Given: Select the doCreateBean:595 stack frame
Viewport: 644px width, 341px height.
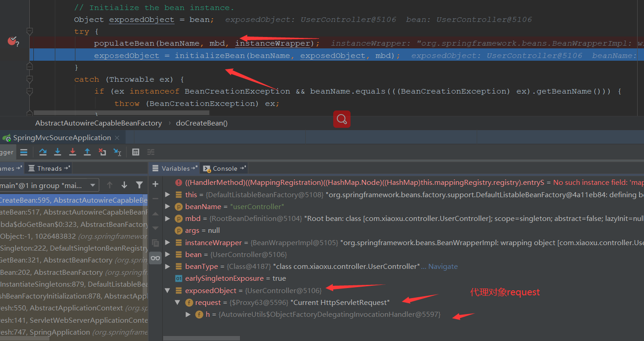Looking at the screenshot, I should (x=74, y=200).
